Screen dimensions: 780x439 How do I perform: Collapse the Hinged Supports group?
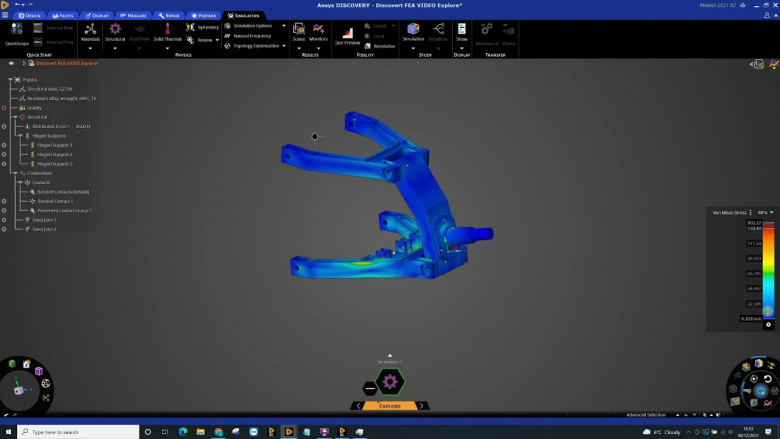20,136
